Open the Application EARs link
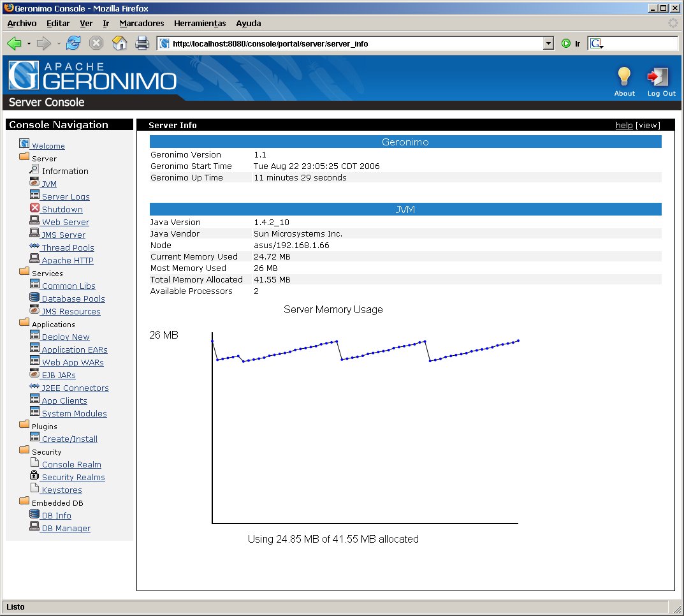 [x=74, y=350]
